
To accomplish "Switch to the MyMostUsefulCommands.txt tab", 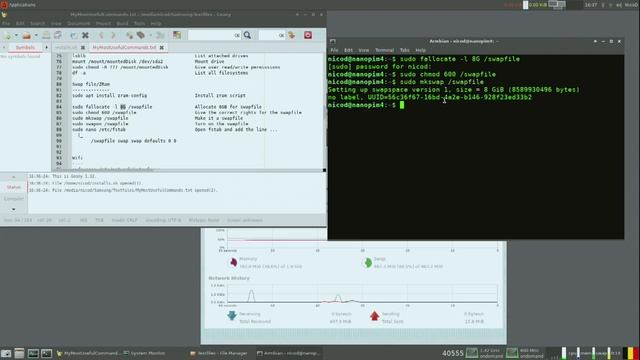I will [x=124, y=47].
